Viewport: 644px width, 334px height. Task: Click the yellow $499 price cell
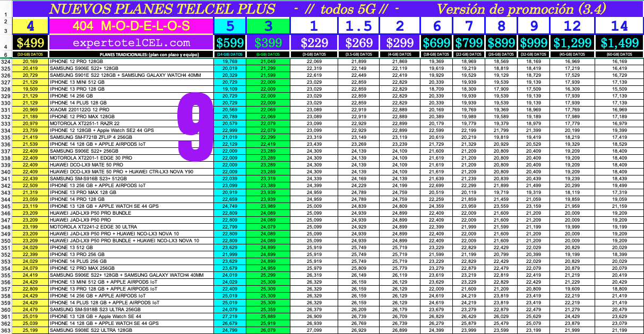point(30,43)
